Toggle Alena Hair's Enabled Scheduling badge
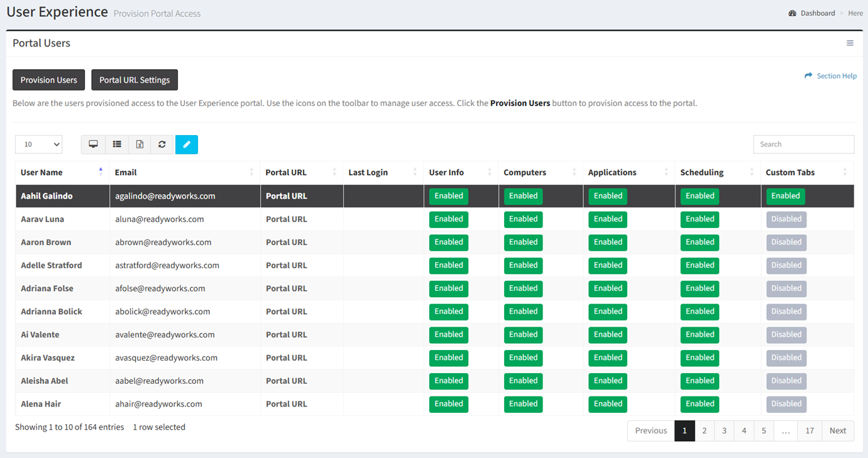Screen dimensions: 868x458 tap(700, 404)
